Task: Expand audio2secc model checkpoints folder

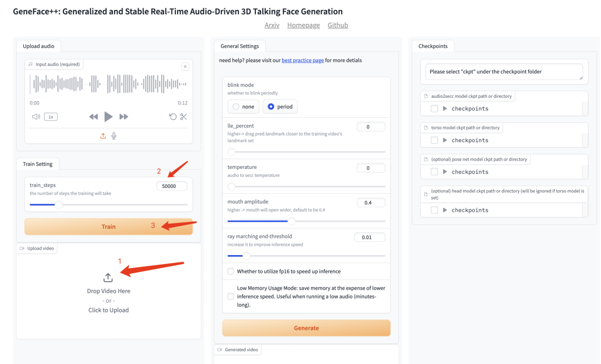Action: [445, 109]
